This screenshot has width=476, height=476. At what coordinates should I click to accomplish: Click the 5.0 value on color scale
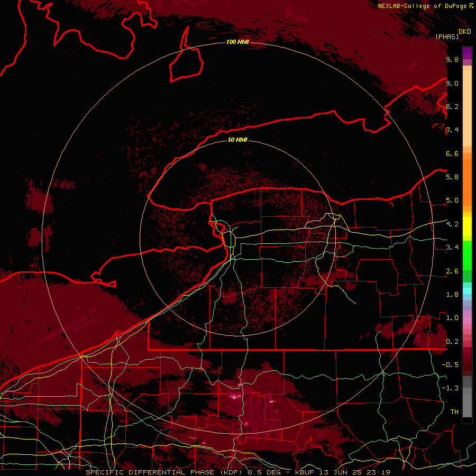click(x=452, y=200)
